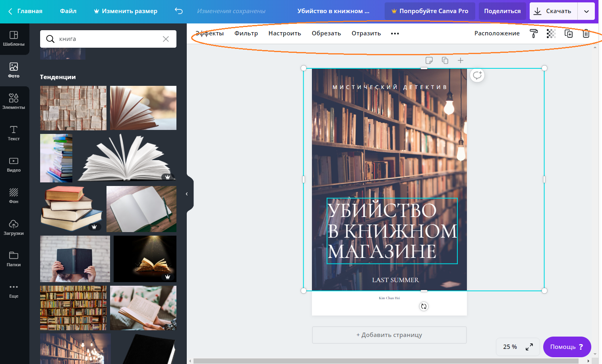Open the zoom level 25 % control

click(x=510, y=347)
